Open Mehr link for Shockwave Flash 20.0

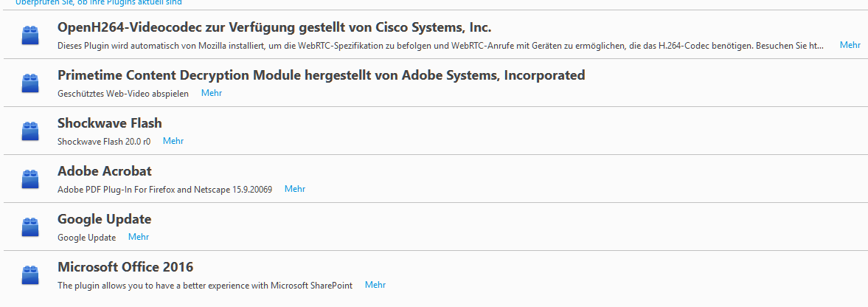tap(173, 141)
